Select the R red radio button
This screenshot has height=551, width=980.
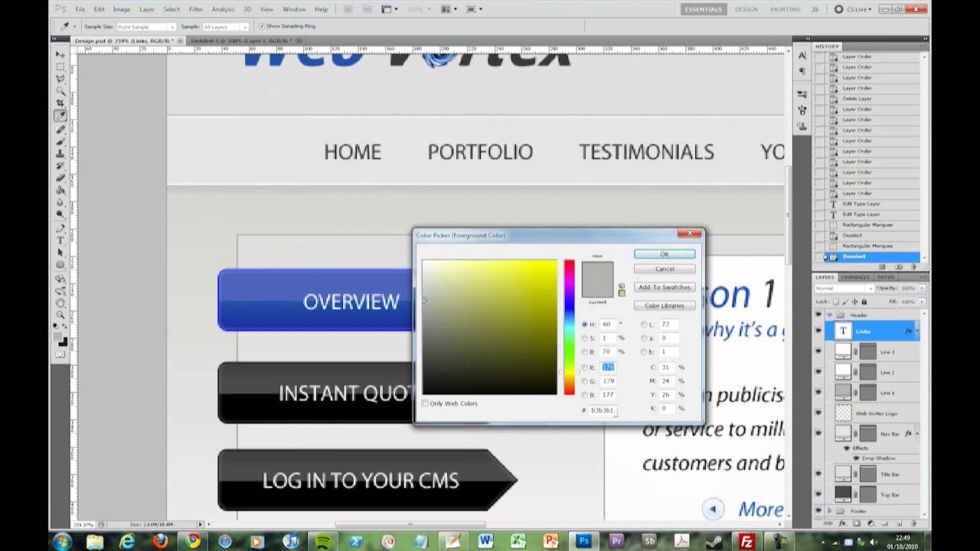[x=585, y=367]
